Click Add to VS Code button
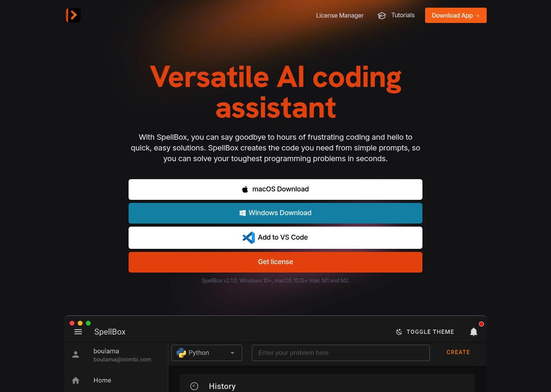 (x=275, y=237)
